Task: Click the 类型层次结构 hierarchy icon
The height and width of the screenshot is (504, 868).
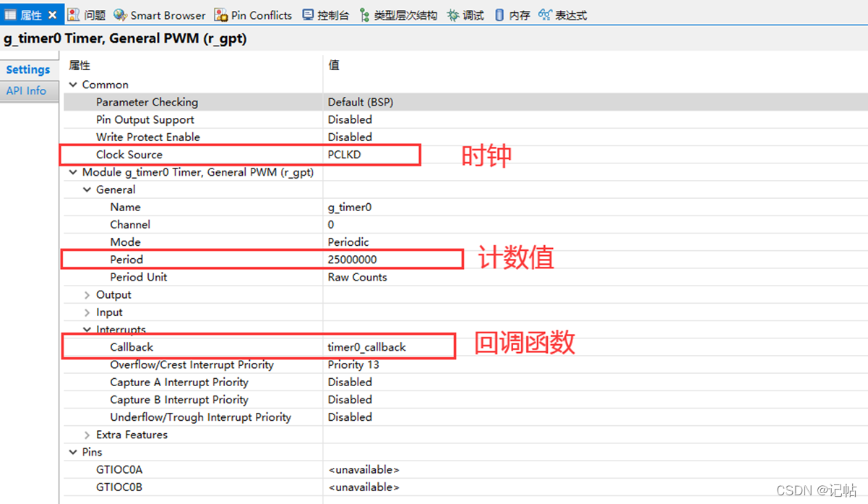Action: pyautogui.click(x=364, y=15)
